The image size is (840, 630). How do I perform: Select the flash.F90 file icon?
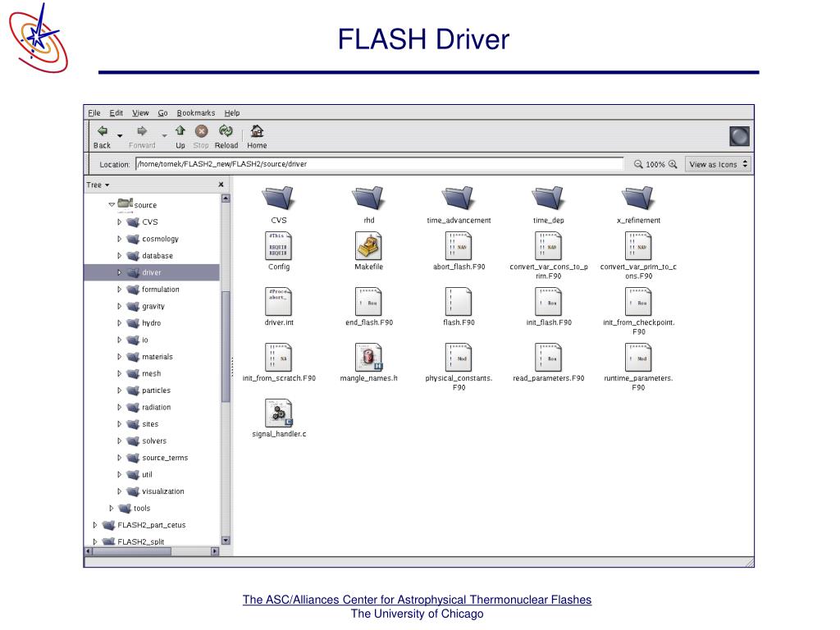point(459,301)
